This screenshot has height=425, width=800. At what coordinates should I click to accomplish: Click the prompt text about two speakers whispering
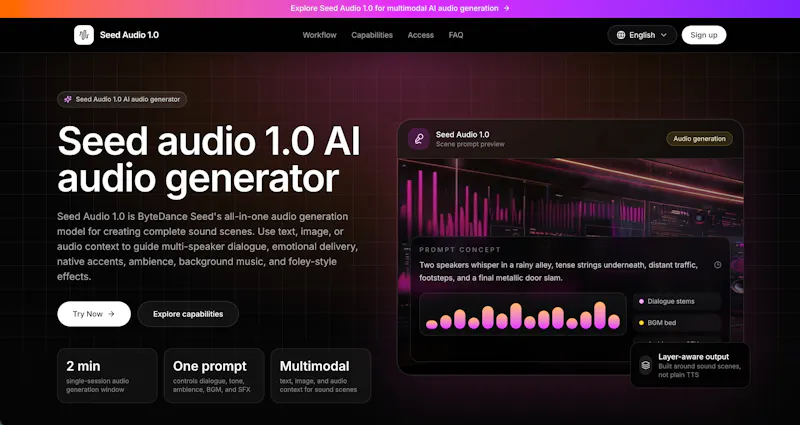pyautogui.click(x=558, y=271)
